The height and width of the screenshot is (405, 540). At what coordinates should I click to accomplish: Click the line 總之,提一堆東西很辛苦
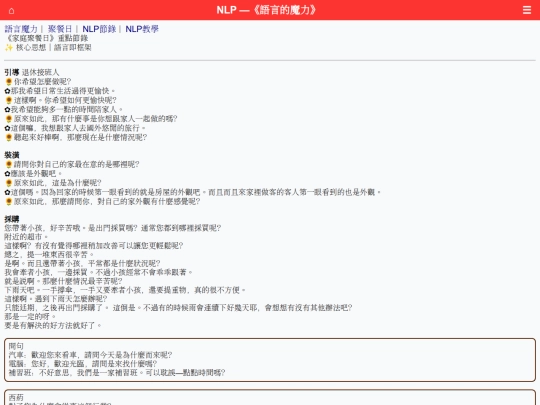click(49, 255)
